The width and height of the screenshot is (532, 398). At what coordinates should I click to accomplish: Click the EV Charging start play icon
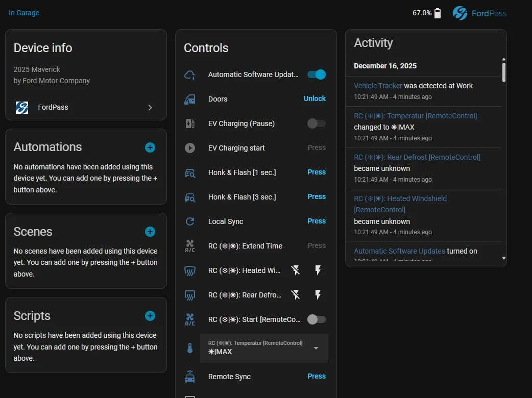189,148
